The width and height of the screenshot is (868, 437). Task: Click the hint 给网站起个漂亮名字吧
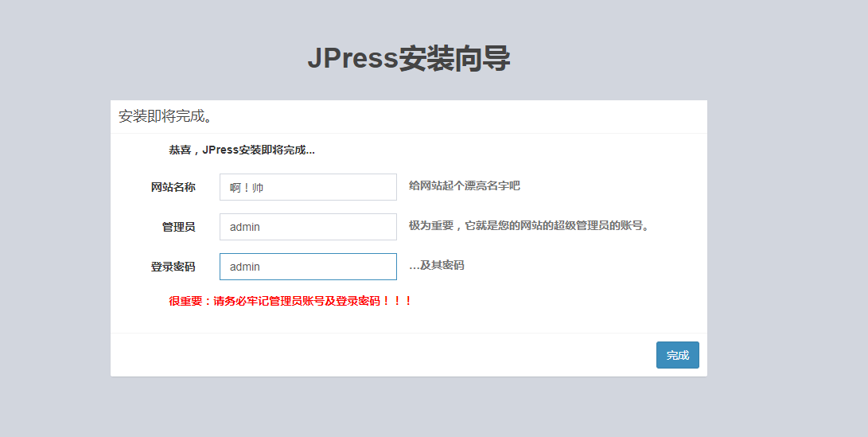pyautogui.click(x=465, y=185)
